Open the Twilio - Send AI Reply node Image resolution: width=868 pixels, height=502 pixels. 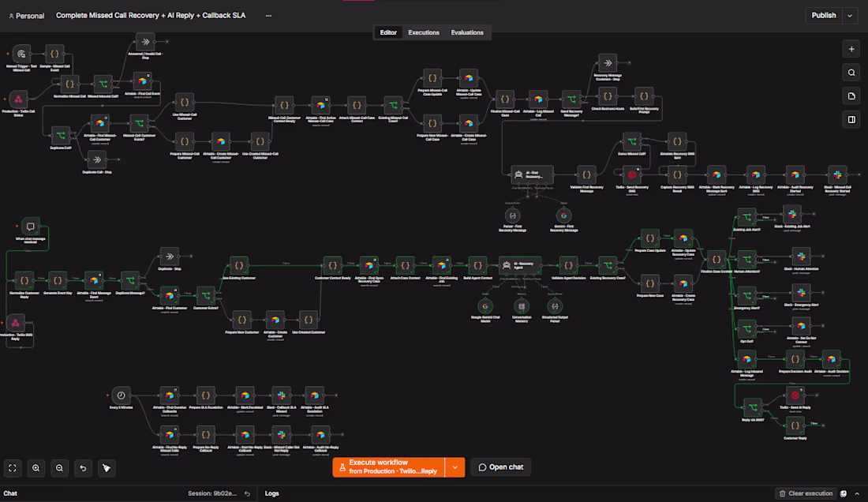(795, 395)
